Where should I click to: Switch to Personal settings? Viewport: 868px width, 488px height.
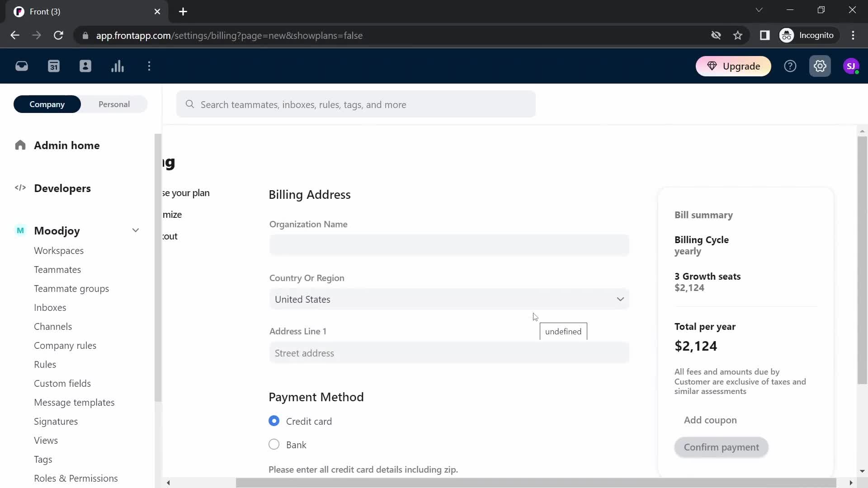point(114,104)
